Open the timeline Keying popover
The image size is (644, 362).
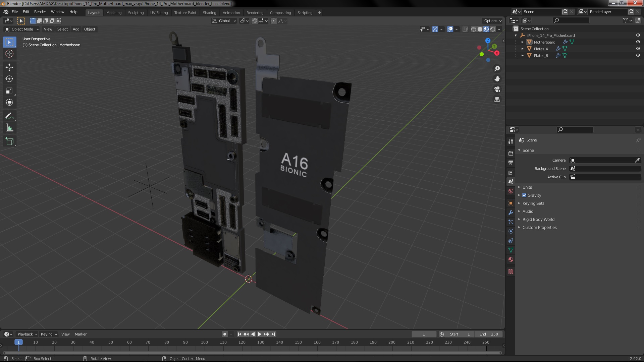(49, 334)
